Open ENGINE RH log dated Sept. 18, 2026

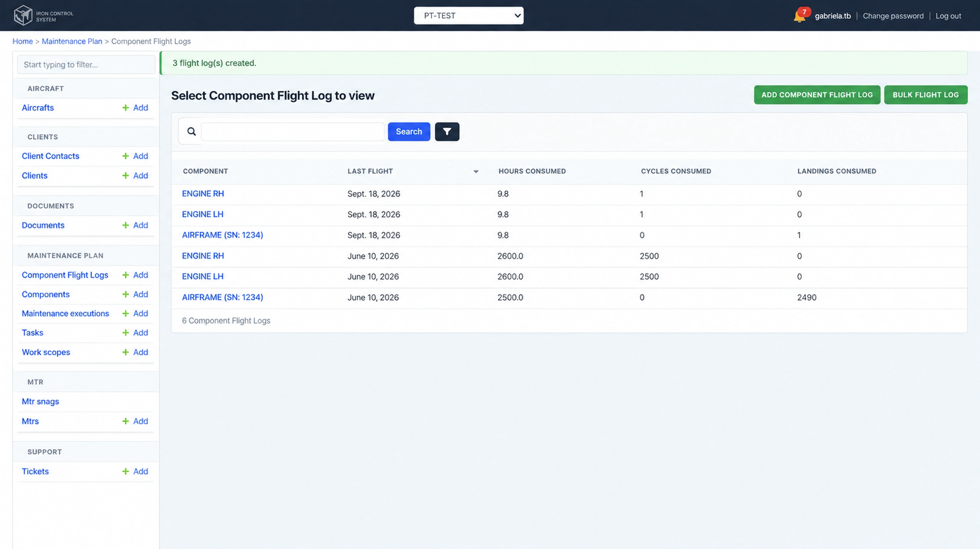pyautogui.click(x=203, y=194)
